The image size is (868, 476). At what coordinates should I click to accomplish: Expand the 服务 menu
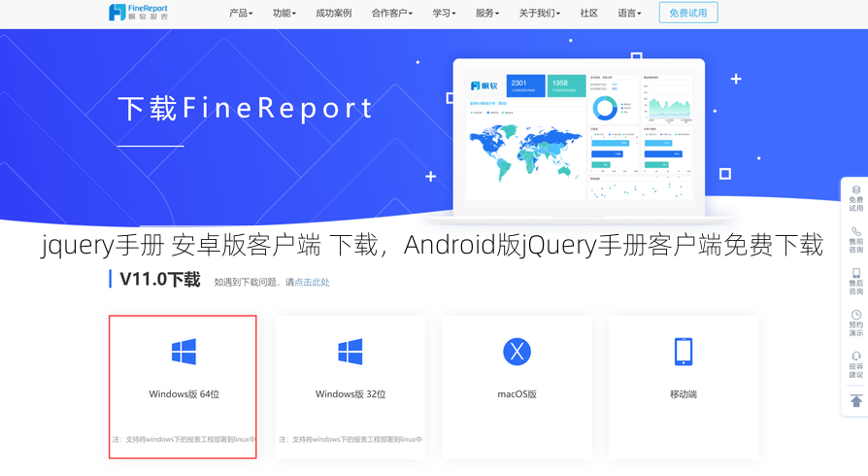click(x=487, y=13)
